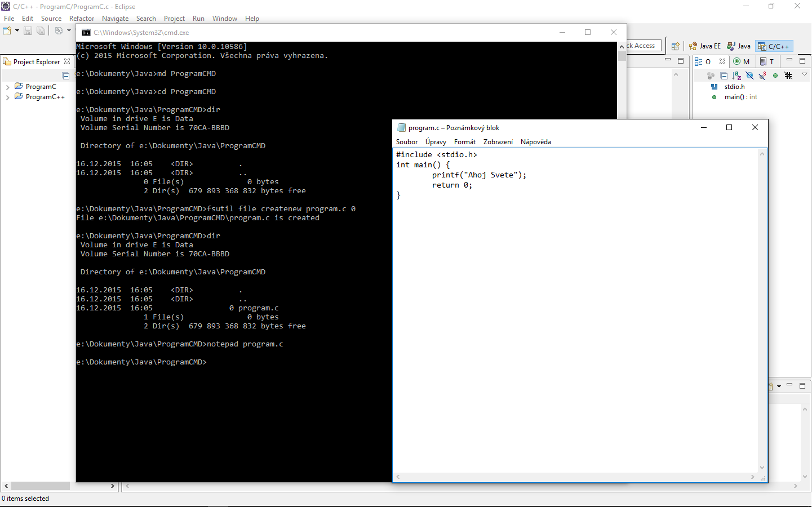Viewport: 812px width, 507px height.
Task: Toggle alphabetical sorting in the Outline view
Action: pos(736,75)
